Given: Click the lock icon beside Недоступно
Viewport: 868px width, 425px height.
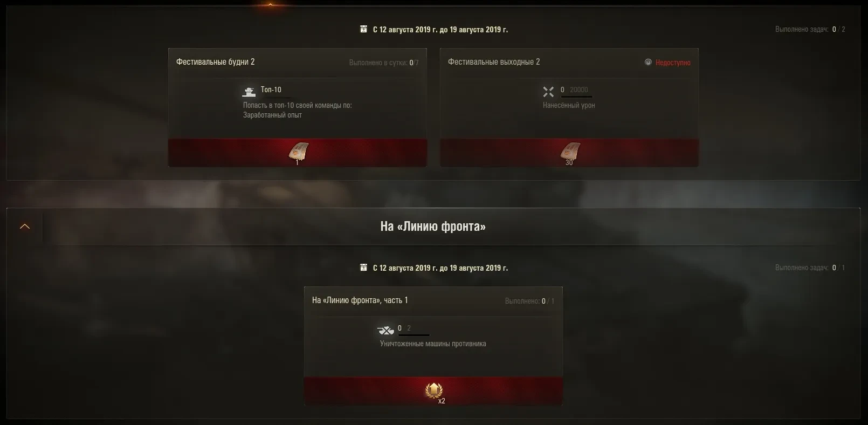Looking at the screenshot, I should pyautogui.click(x=648, y=62).
